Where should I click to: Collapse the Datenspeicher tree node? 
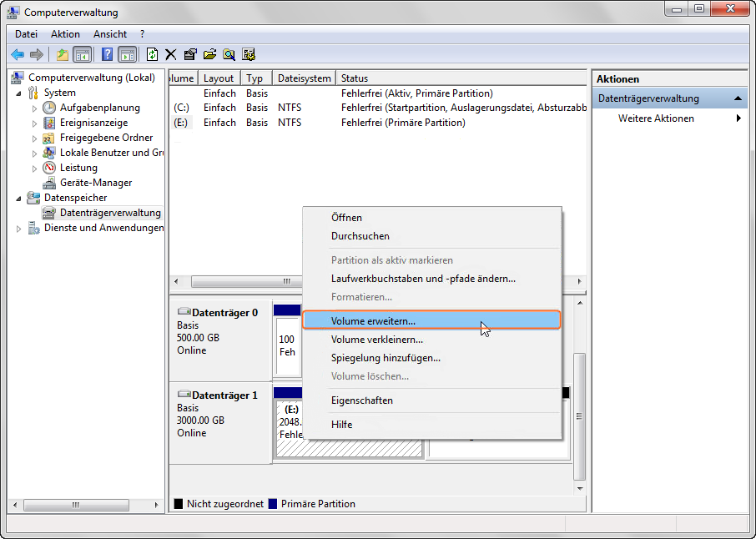pyautogui.click(x=19, y=199)
